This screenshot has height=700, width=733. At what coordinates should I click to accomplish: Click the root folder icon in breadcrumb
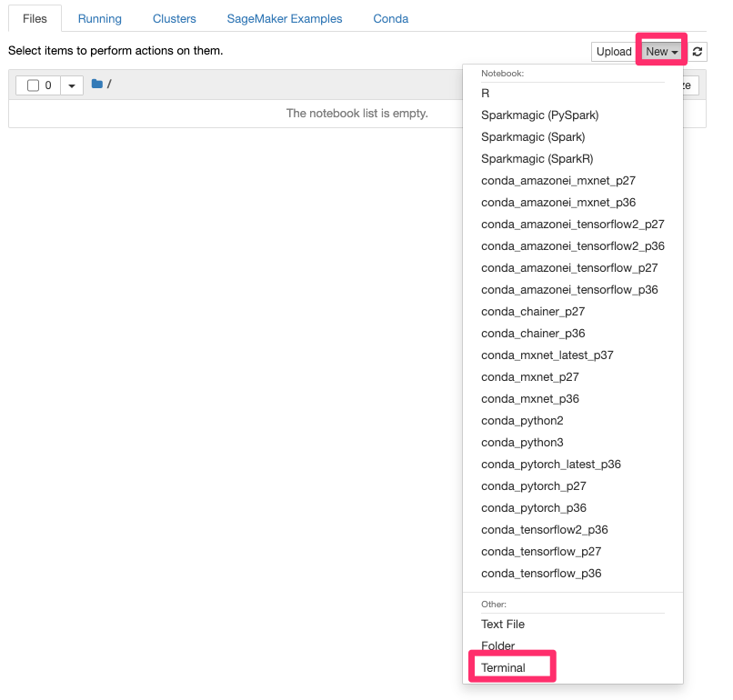[96, 85]
